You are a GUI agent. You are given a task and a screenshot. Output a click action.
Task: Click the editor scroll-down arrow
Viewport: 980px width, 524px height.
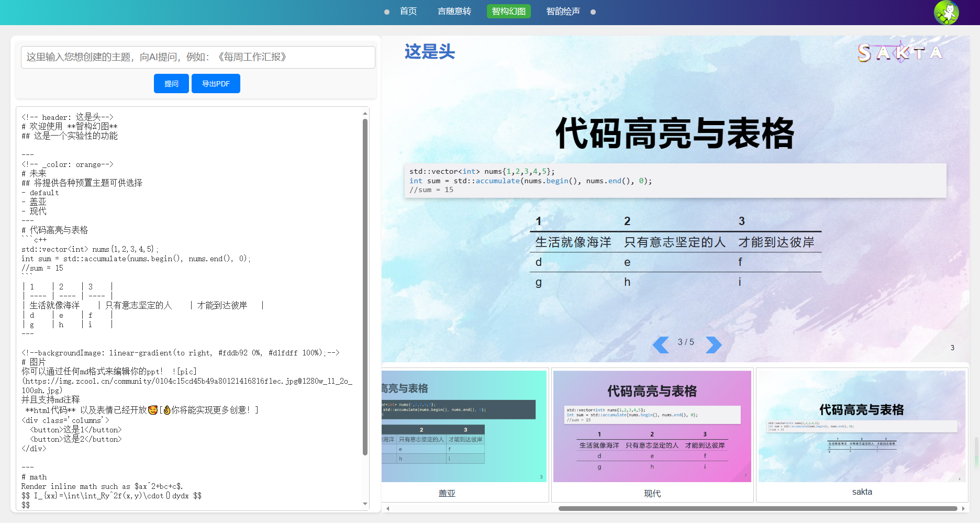pyautogui.click(x=365, y=504)
